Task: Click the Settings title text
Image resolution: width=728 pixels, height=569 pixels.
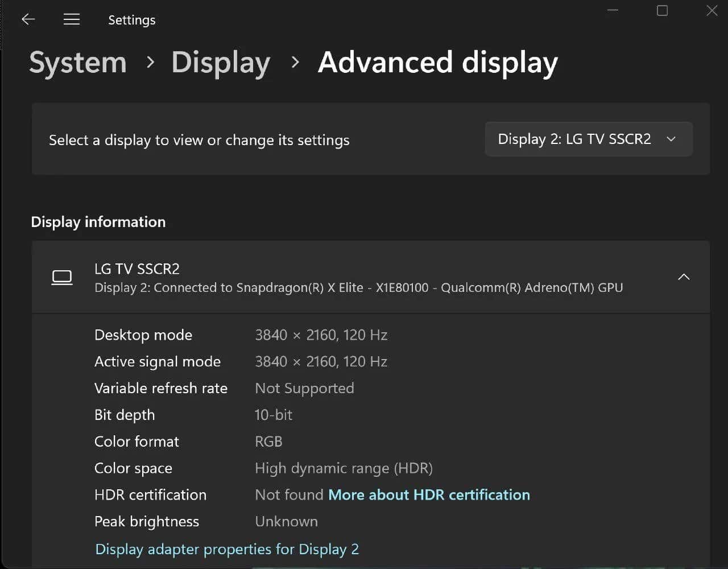Action: pos(131,20)
